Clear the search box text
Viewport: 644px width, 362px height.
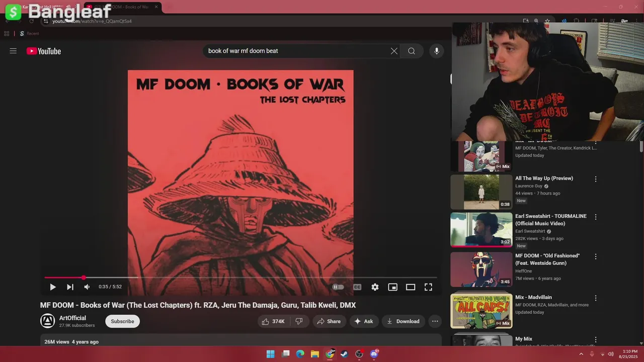pyautogui.click(x=394, y=51)
